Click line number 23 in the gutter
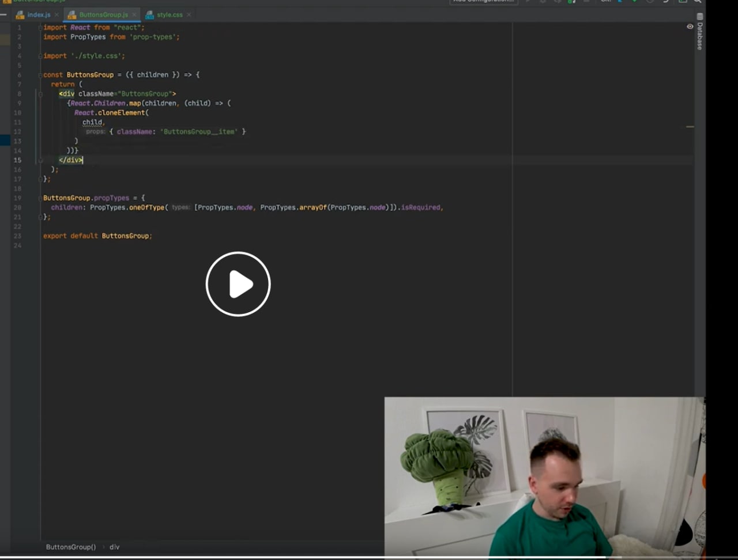The width and height of the screenshot is (738, 560). [18, 236]
